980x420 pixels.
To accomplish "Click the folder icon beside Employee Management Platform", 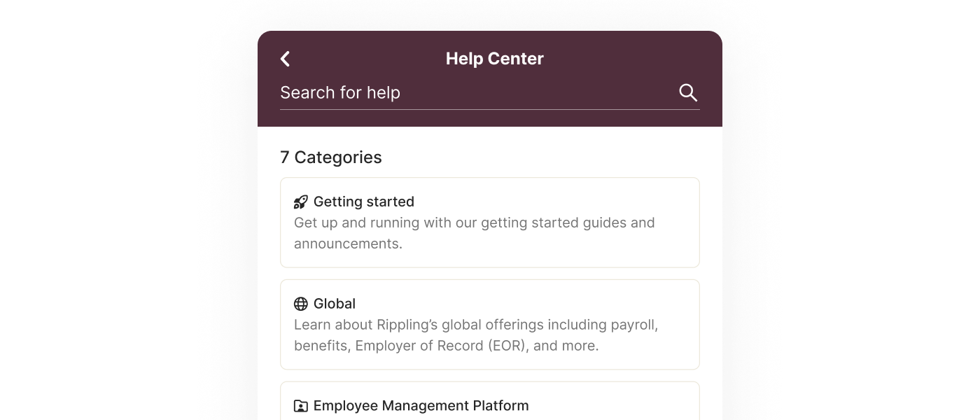I will coord(300,406).
